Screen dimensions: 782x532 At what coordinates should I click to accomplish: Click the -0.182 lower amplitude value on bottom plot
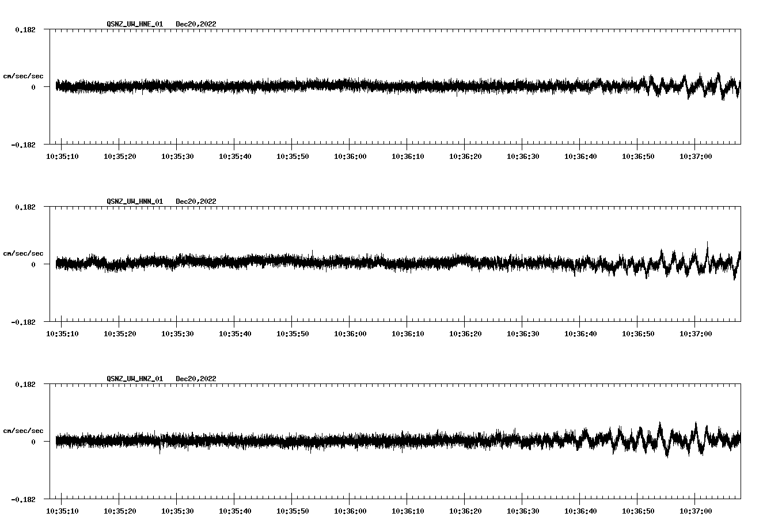point(24,501)
